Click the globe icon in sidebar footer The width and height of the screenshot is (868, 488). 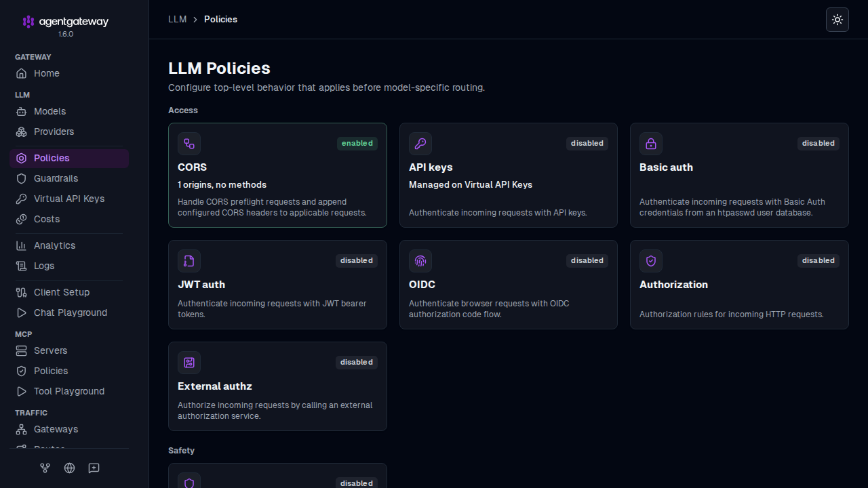69,468
